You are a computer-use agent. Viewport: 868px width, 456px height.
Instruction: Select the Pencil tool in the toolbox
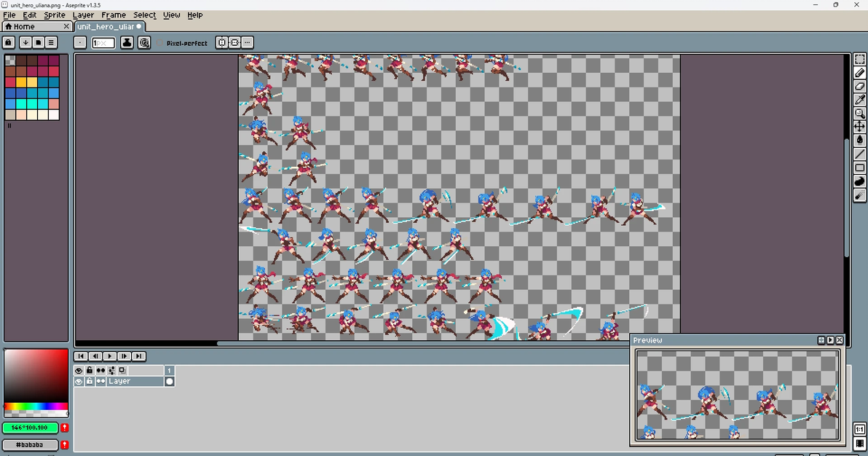tap(859, 73)
